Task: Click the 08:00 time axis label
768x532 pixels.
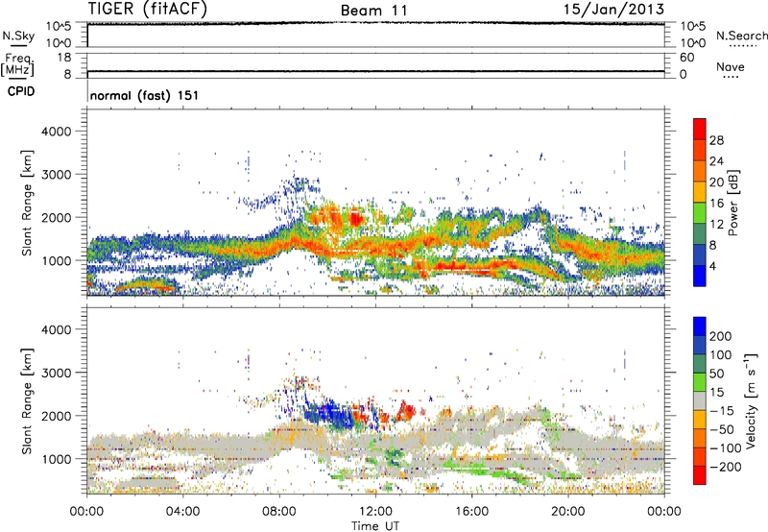Action: (279, 511)
